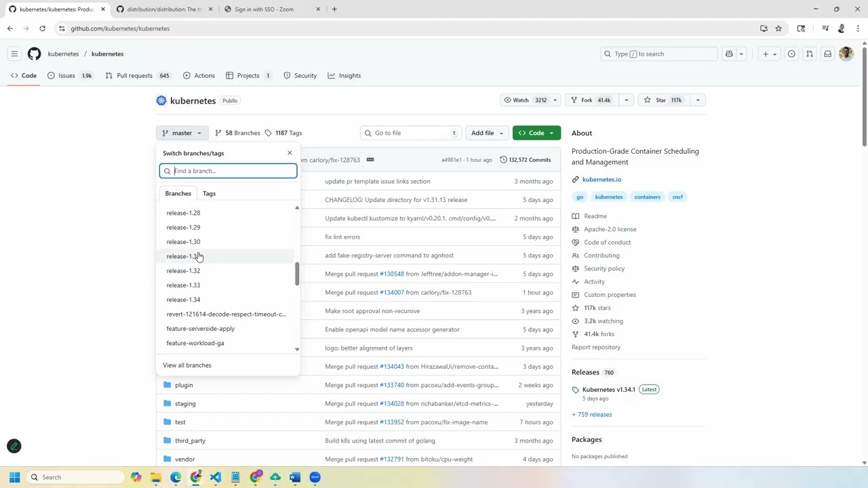Expand the Star lists dropdown arrow
The height and width of the screenshot is (488, 868).
click(x=697, y=100)
